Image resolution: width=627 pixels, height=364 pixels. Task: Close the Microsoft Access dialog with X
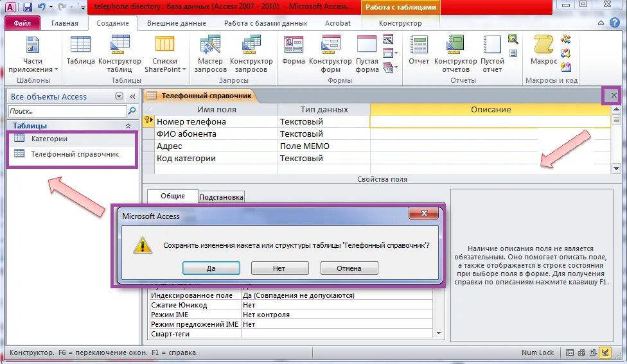[424, 213]
